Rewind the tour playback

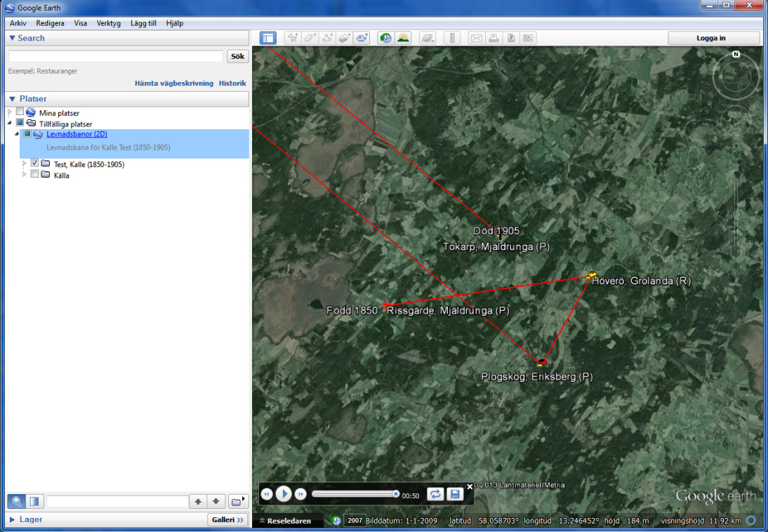(267, 494)
